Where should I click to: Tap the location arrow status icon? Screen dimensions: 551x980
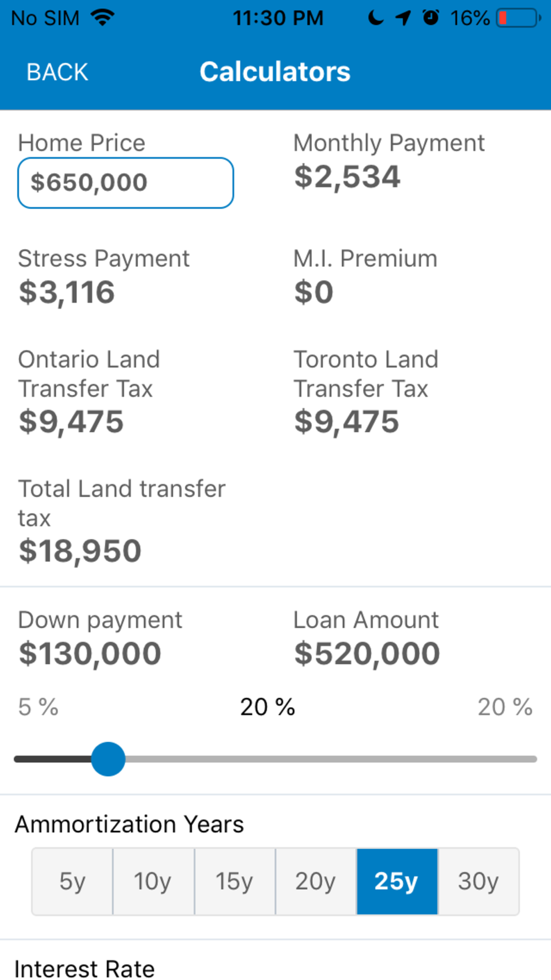(x=403, y=18)
